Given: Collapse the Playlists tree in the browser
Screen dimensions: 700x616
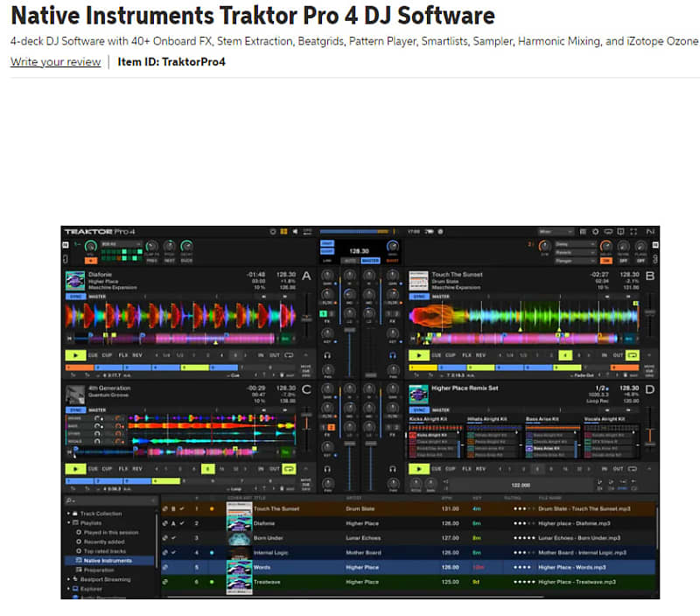Looking at the screenshot, I should pyautogui.click(x=68, y=521).
